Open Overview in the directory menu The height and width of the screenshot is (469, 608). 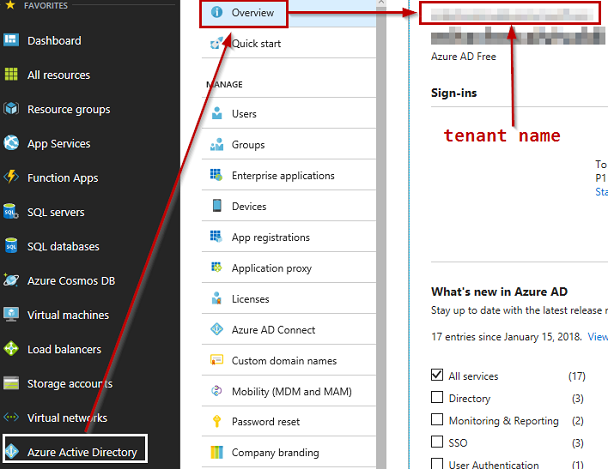point(289,14)
